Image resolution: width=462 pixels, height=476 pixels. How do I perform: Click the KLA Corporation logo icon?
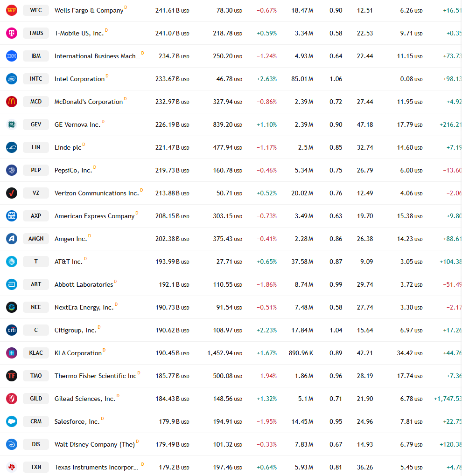(x=12, y=353)
